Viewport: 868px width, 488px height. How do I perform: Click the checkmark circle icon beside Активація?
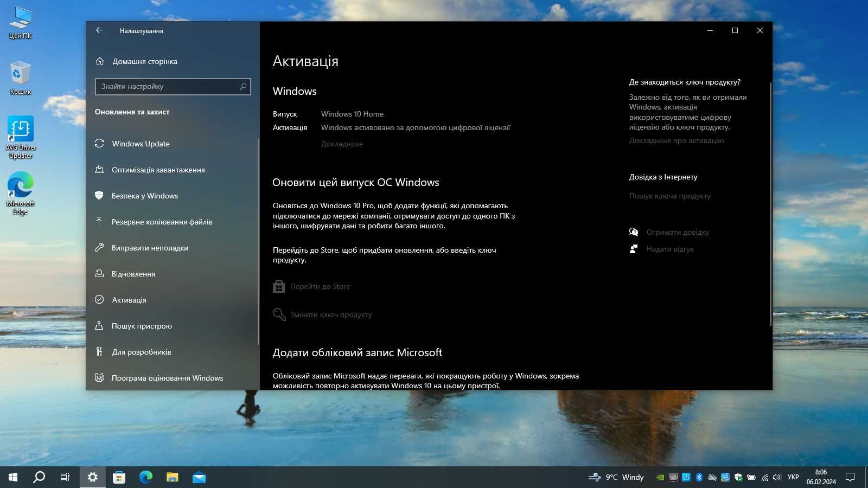coord(99,299)
